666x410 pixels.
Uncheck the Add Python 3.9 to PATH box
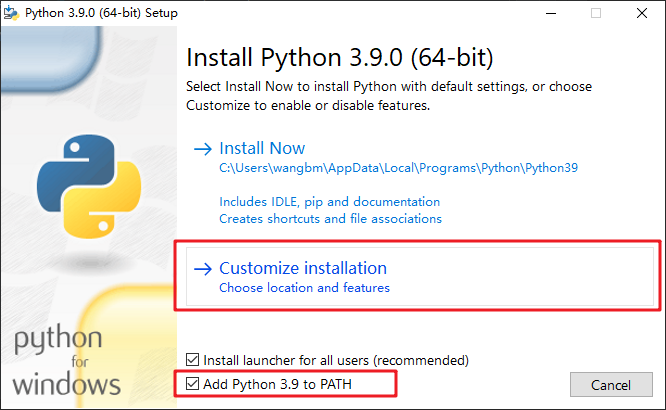[193, 383]
